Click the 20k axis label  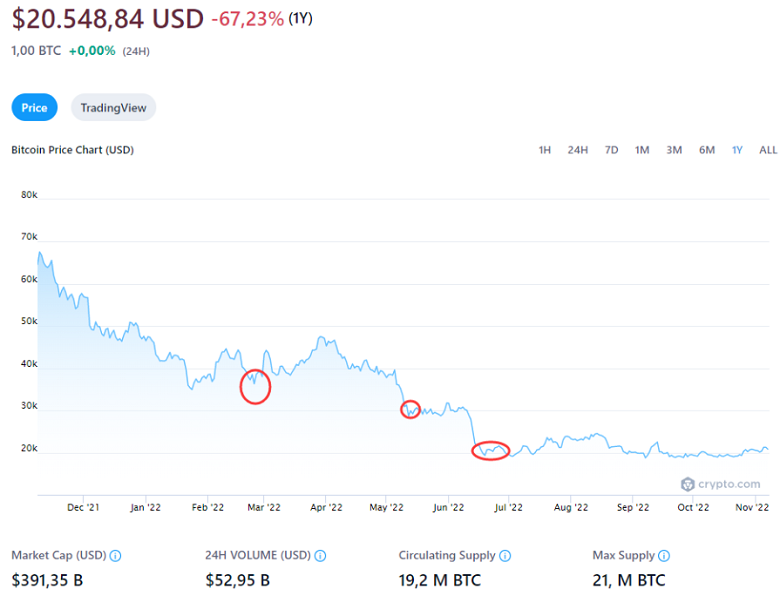click(x=29, y=448)
